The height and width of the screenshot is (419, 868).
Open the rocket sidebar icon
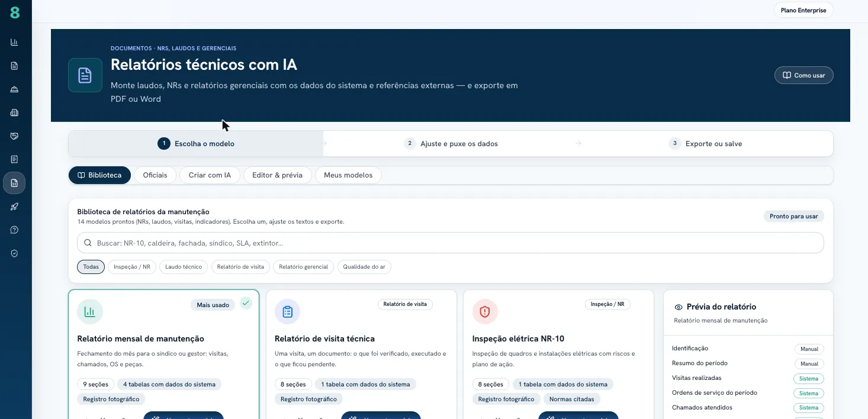click(x=14, y=207)
